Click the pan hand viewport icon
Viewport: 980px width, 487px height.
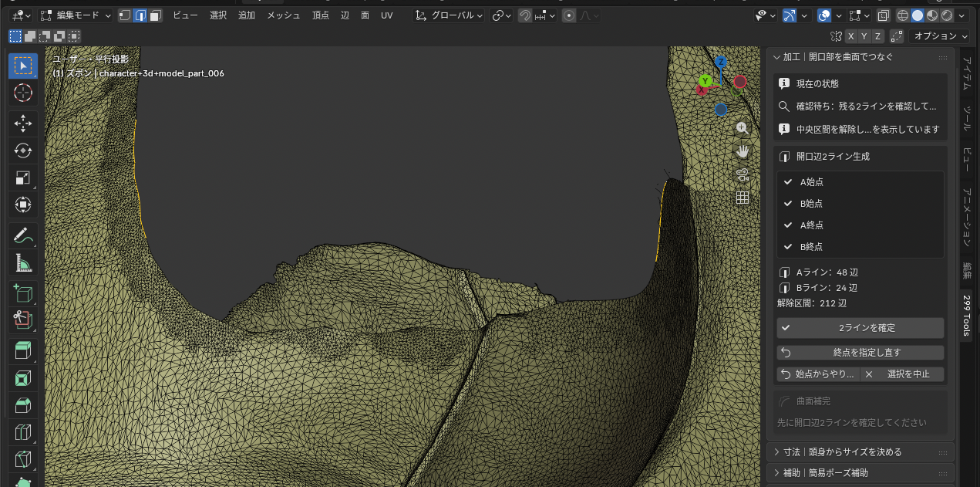743,151
